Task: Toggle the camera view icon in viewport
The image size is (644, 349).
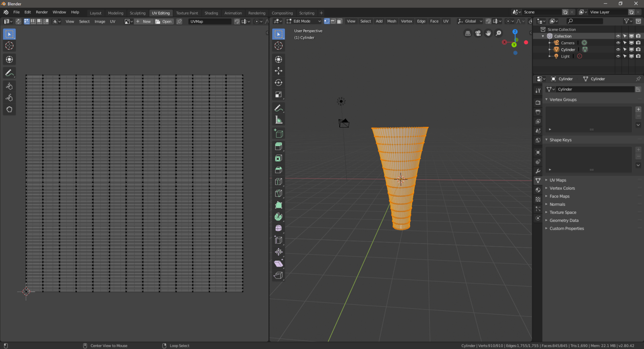Action: (x=478, y=33)
